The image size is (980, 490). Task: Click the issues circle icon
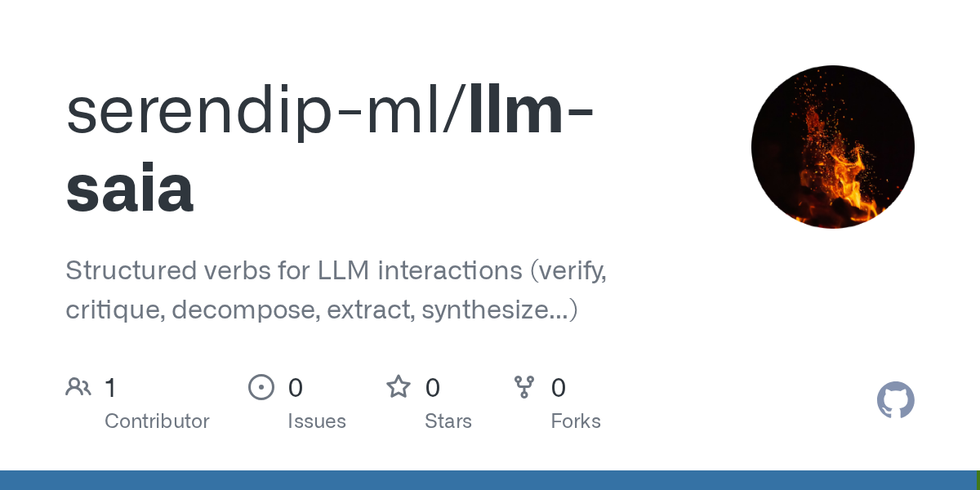click(x=261, y=387)
